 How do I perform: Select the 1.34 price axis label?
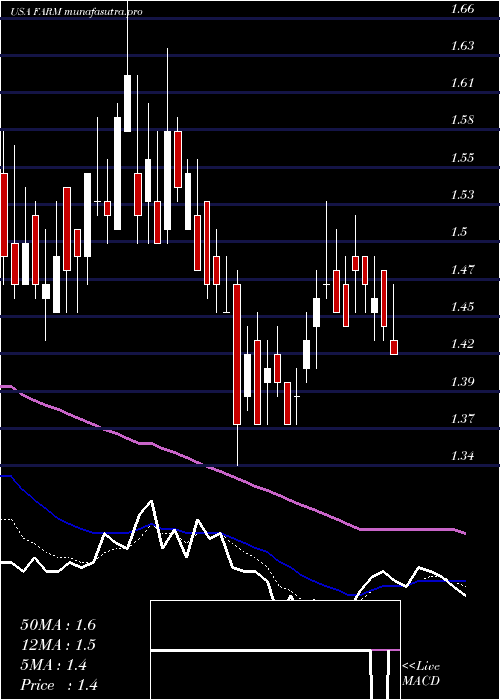[462, 455]
